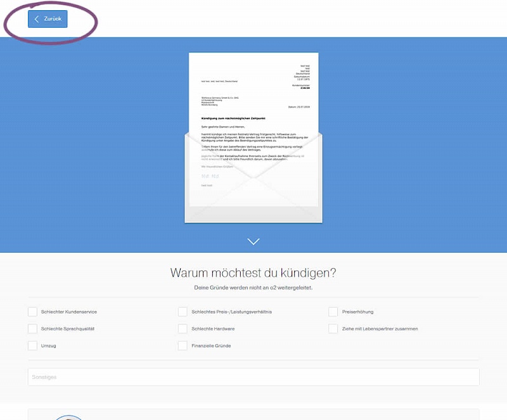Screen dimensions: 507x420
Task: Click the downward chevron below the envelope
Action: (253, 241)
